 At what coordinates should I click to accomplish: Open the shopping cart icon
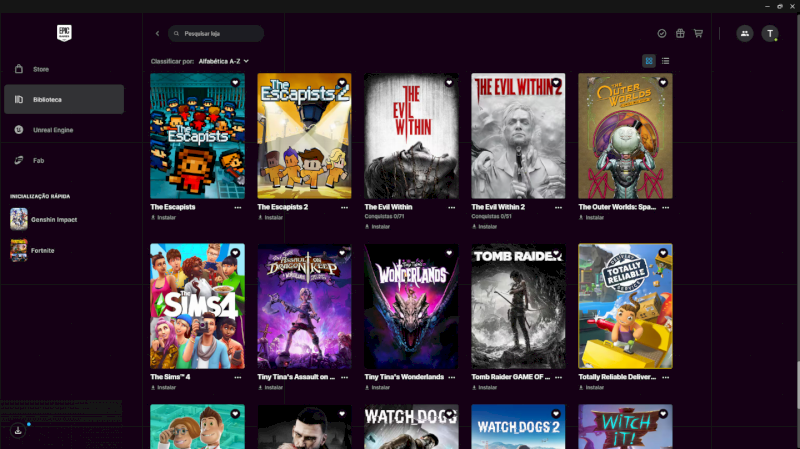coord(698,34)
